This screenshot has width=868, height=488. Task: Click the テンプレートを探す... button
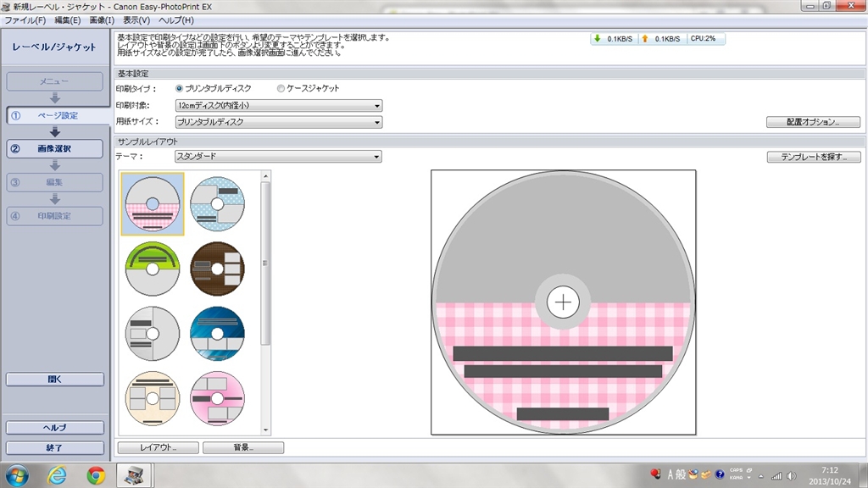tap(813, 157)
